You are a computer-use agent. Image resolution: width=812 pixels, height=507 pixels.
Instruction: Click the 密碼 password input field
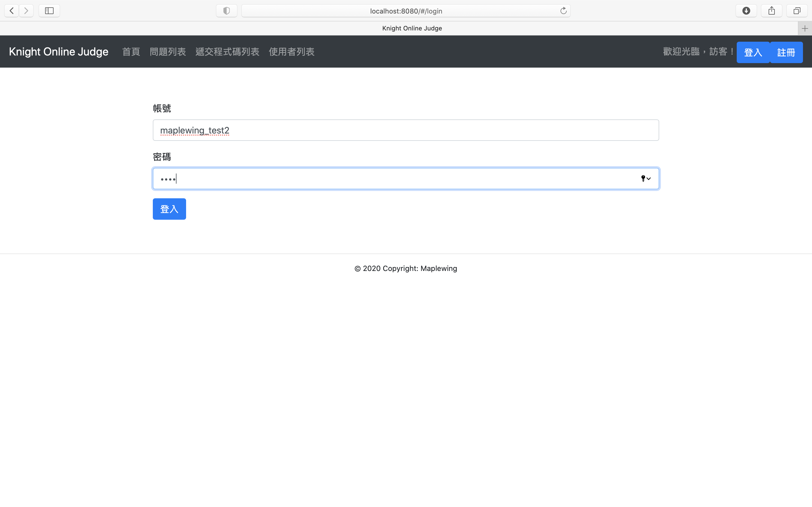click(406, 178)
